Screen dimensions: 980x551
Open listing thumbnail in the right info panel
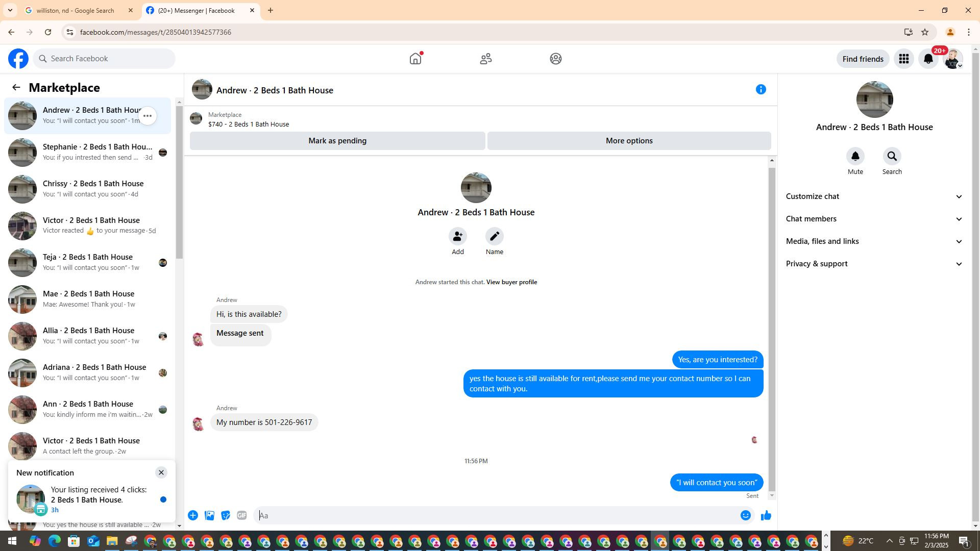[874, 99]
